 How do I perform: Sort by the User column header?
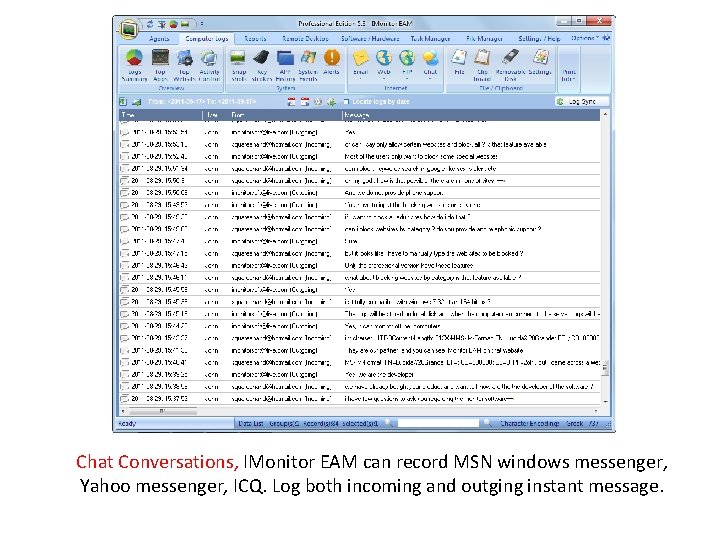click(214, 115)
